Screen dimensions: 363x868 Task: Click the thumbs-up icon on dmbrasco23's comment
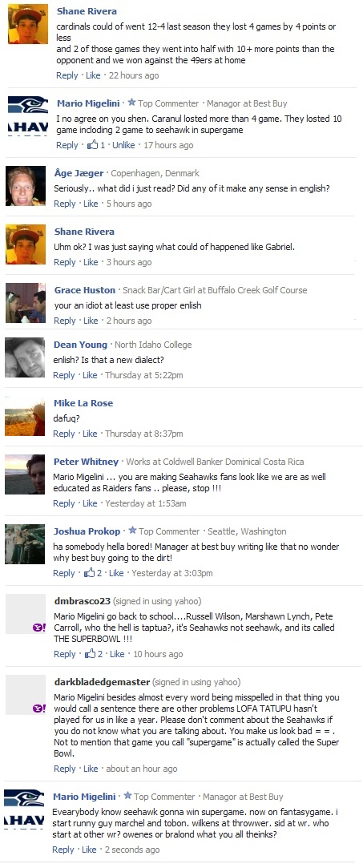tap(91, 654)
